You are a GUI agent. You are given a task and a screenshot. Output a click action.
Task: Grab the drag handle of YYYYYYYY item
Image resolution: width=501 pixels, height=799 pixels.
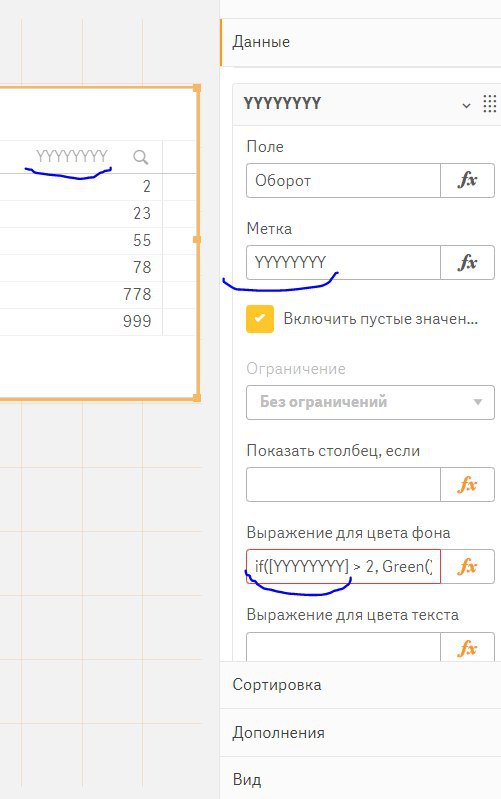pos(489,104)
